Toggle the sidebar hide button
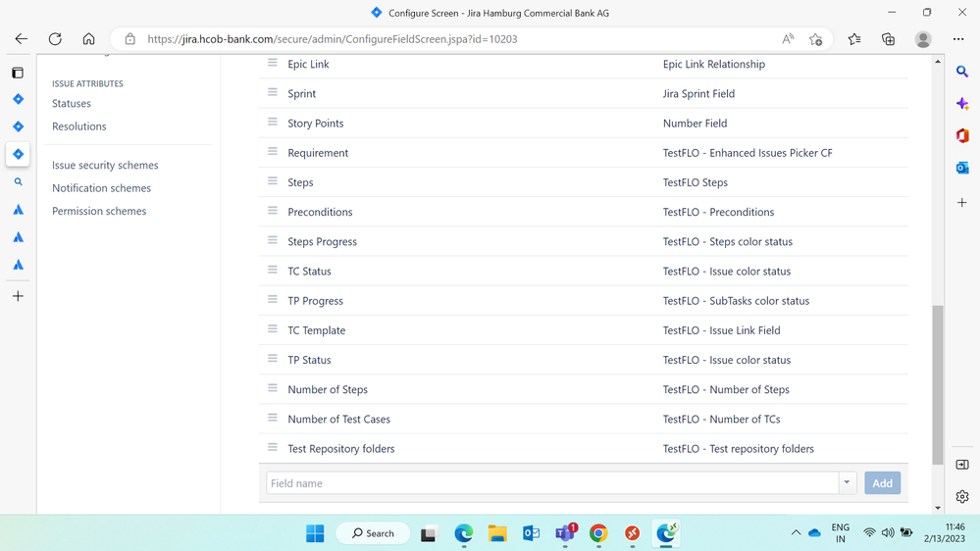Screen dimensions: 980x551 pyautogui.click(x=962, y=465)
